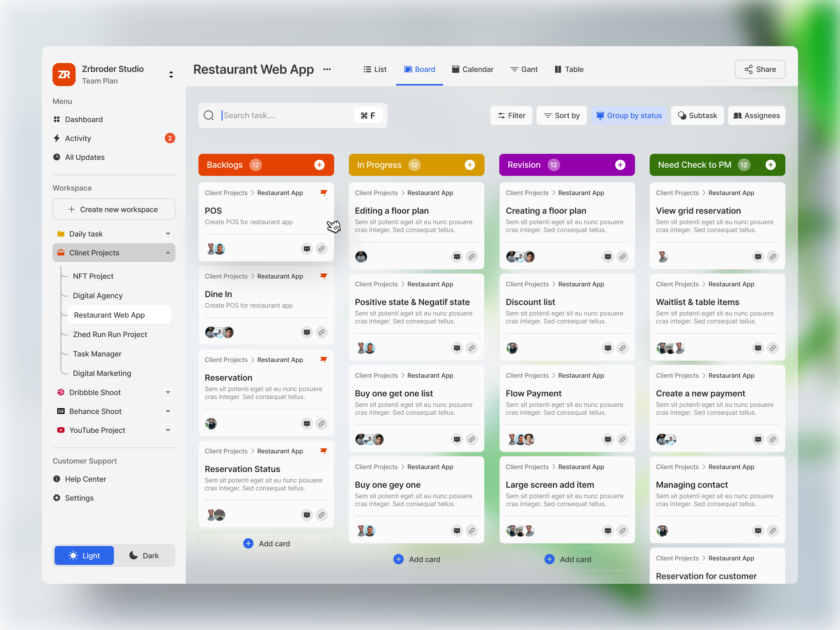Viewport: 840px width, 630px height.
Task: Switch to the Calendar tab
Action: point(472,69)
